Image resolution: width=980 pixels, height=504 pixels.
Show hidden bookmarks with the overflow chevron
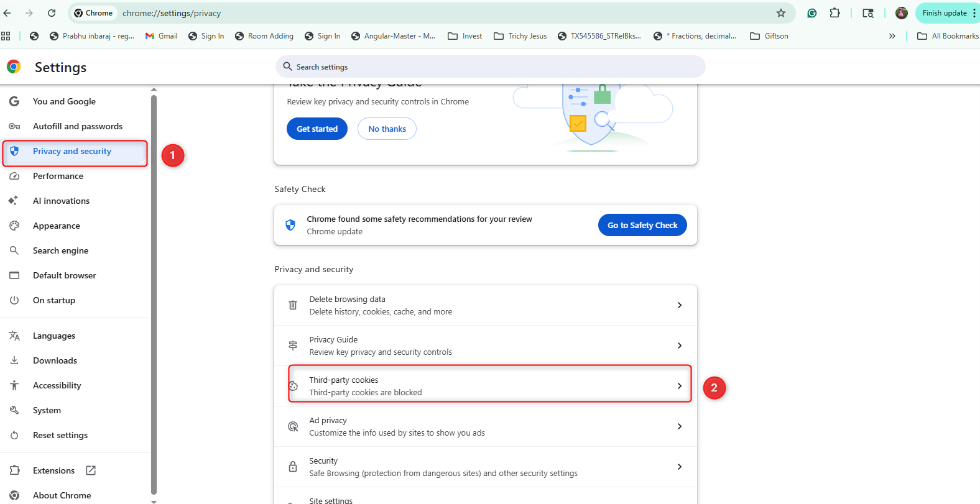point(892,36)
